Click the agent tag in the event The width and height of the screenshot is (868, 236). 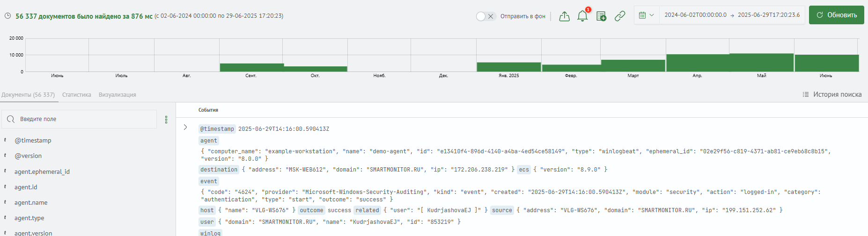click(209, 141)
